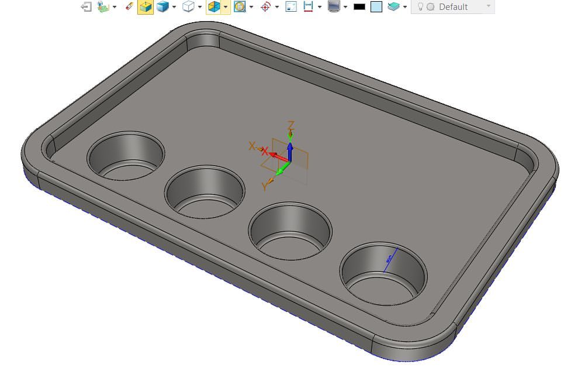Image resolution: width=588 pixels, height=381 pixels.
Task: Expand the zoom magnifier dropdown arrow
Action: tap(251, 7)
